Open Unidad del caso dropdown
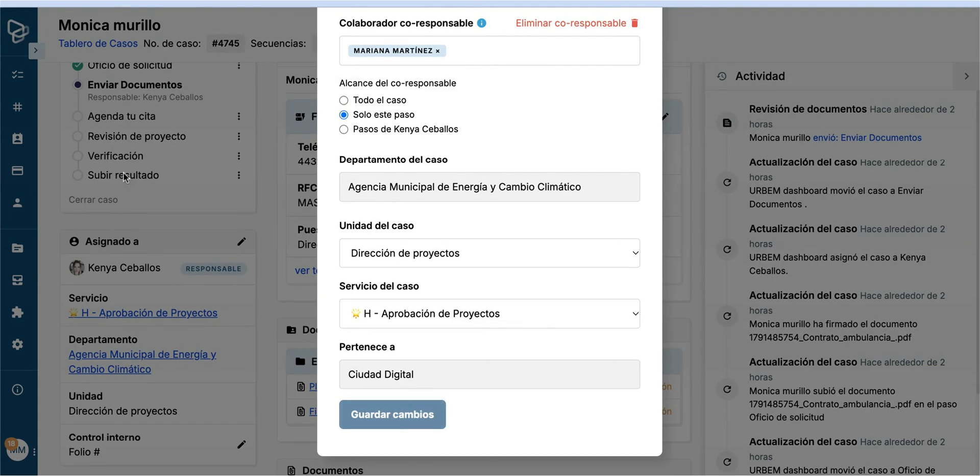Image resolution: width=980 pixels, height=476 pixels. [x=489, y=253]
